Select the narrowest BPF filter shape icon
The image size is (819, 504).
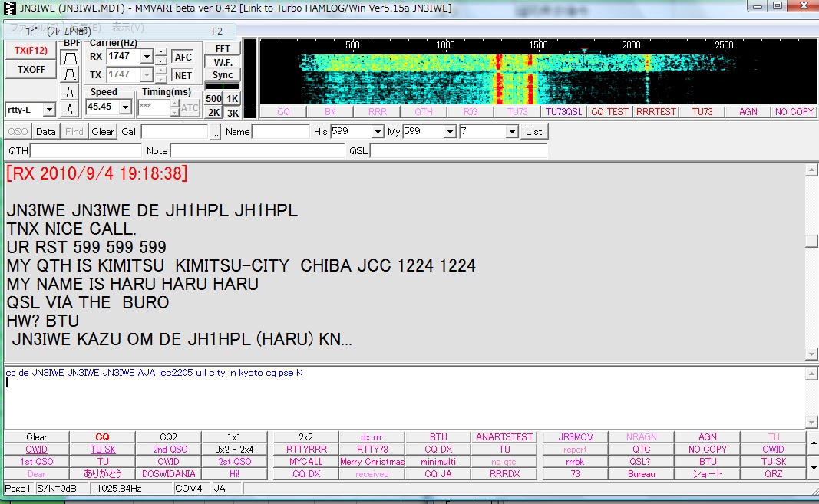click(x=70, y=109)
